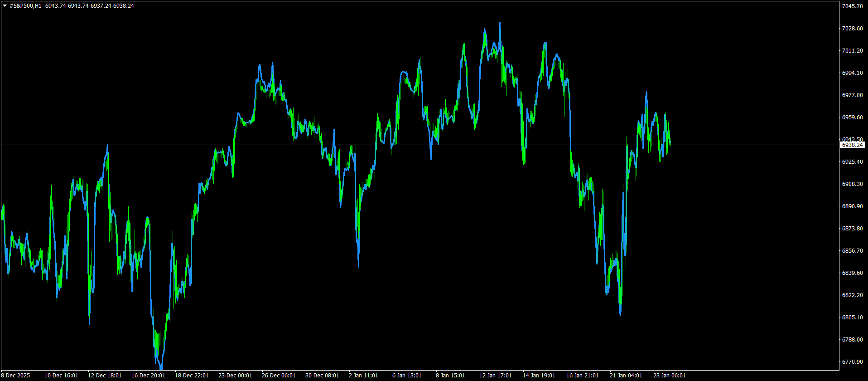
Task: Click the 6937.24 low value in chart header
Action: pos(101,6)
